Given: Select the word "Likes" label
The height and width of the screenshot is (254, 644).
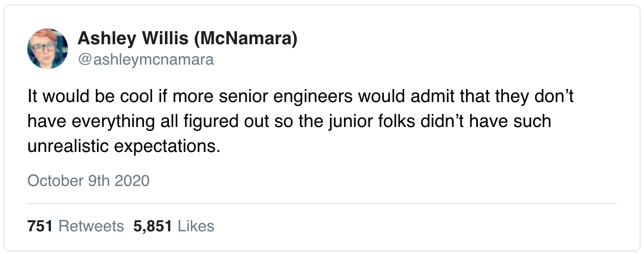Looking at the screenshot, I should click(x=196, y=226).
